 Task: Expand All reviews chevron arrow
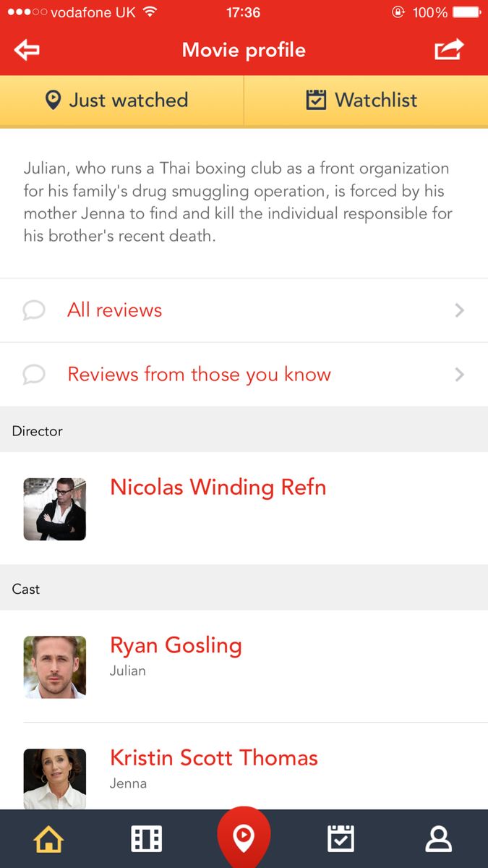coord(459,310)
